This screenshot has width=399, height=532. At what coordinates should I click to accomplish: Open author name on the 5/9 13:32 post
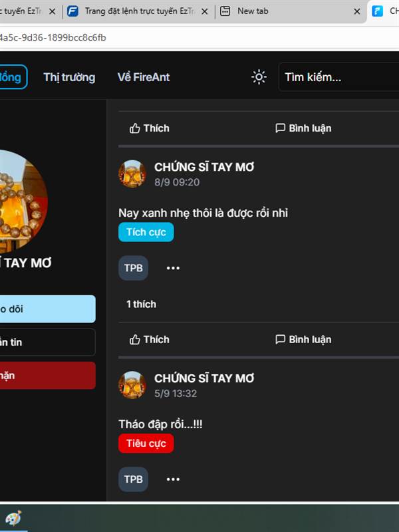pos(204,378)
